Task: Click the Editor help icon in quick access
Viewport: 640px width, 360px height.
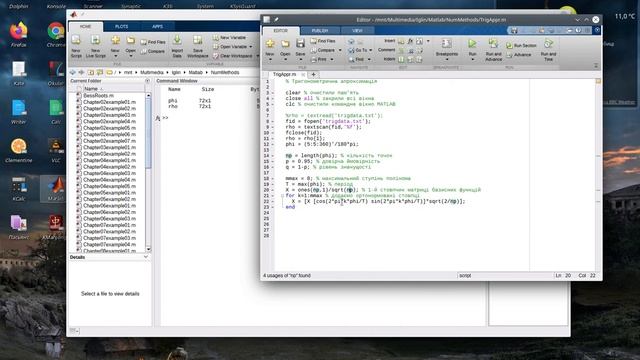Action: pyautogui.click(x=578, y=31)
